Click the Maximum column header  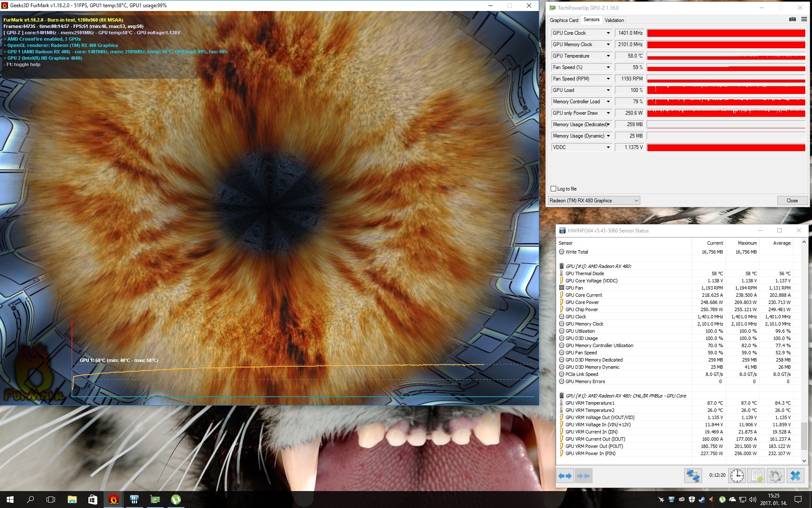coord(747,243)
